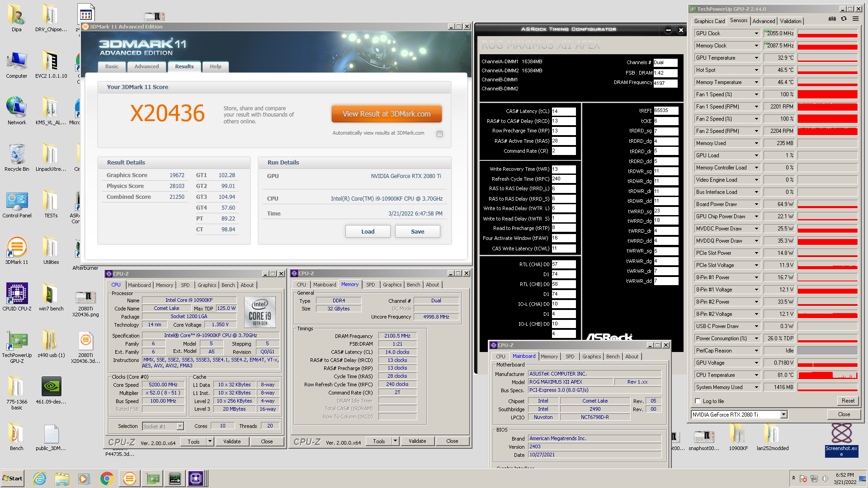Open the public_3DM text file icon
The image size is (868, 488).
[x=51, y=437]
